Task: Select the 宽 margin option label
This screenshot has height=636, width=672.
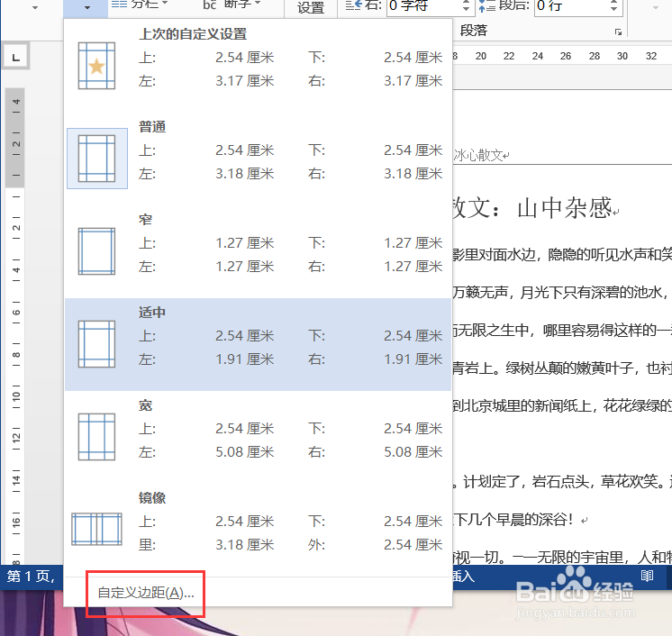Action: point(145,405)
